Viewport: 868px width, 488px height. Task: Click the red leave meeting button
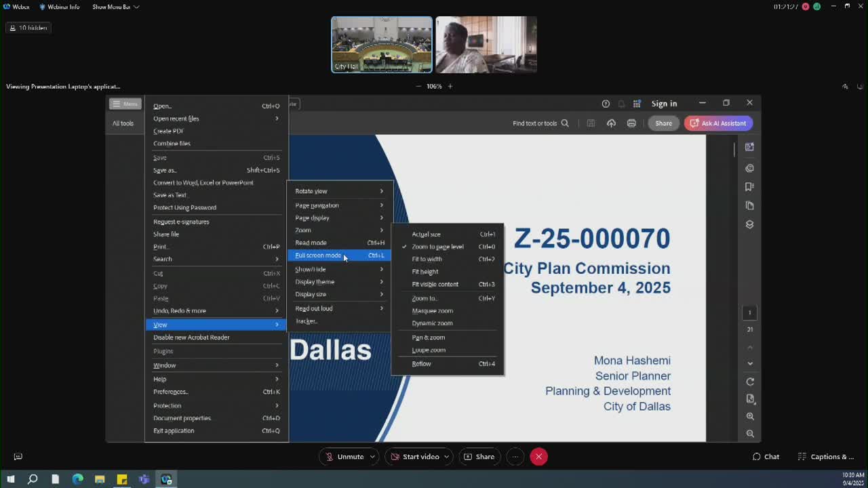(538, 457)
